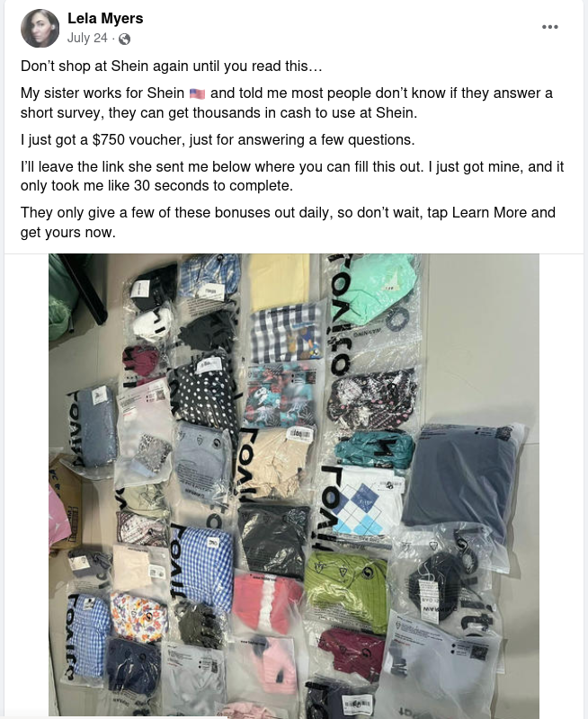
Task: Open the July 24 timestamp link
Action: pyautogui.click(x=87, y=38)
